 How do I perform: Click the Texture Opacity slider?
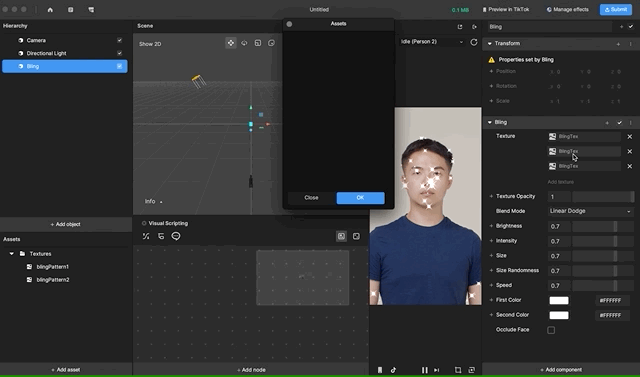click(603, 197)
